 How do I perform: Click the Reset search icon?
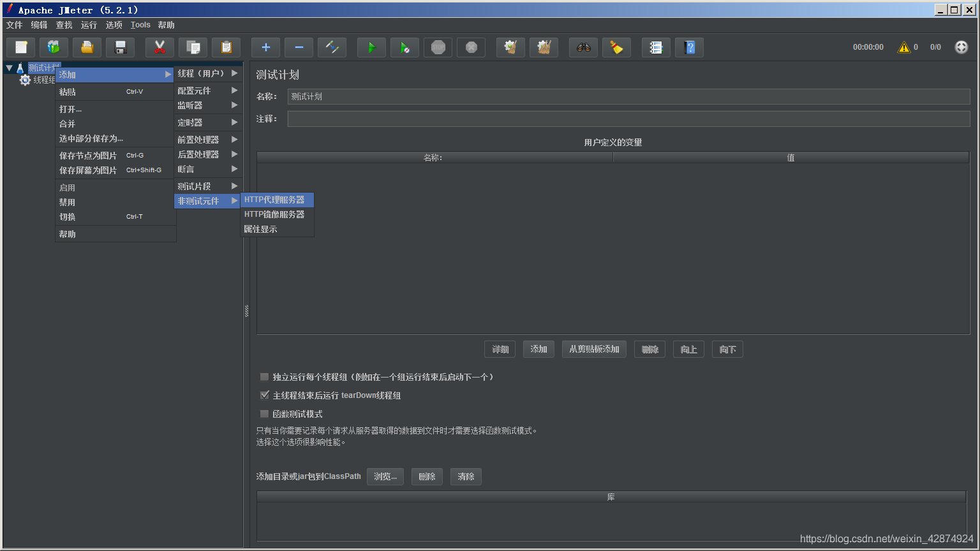pos(616,47)
